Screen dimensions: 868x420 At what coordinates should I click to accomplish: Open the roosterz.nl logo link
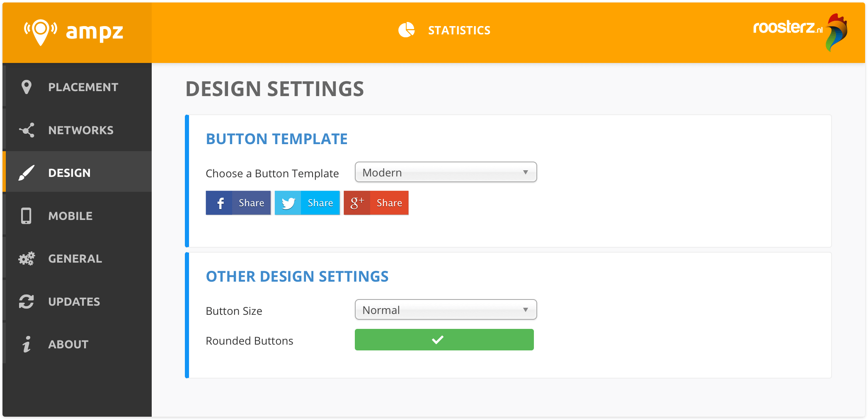800,31
